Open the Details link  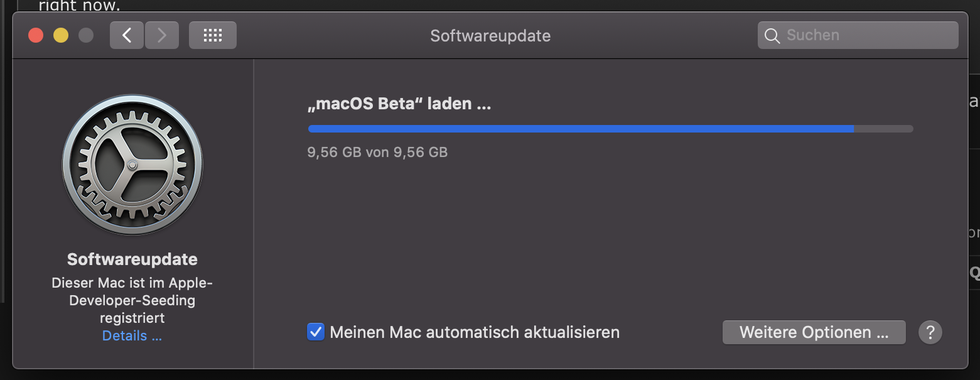click(x=131, y=335)
